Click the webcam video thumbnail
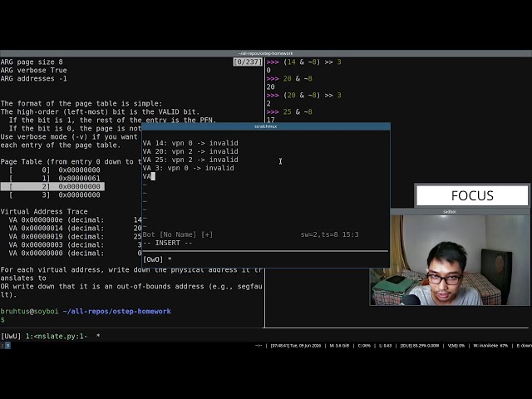The height and width of the screenshot is (399, 532). click(450, 260)
